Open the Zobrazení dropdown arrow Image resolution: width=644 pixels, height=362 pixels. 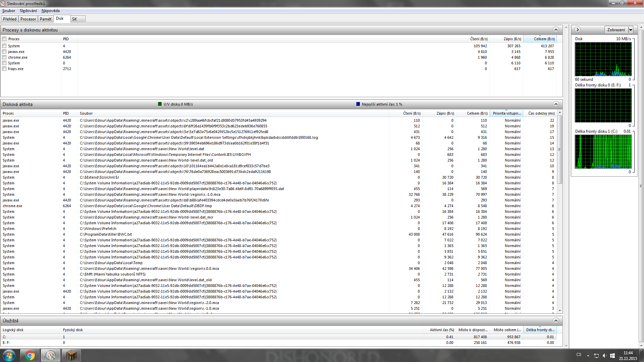tap(631, 30)
